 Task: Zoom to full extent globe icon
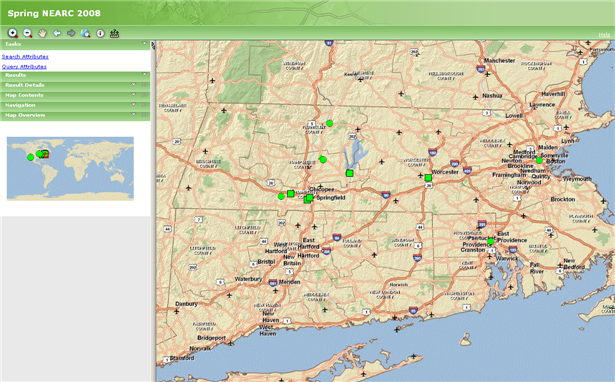point(86,33)
